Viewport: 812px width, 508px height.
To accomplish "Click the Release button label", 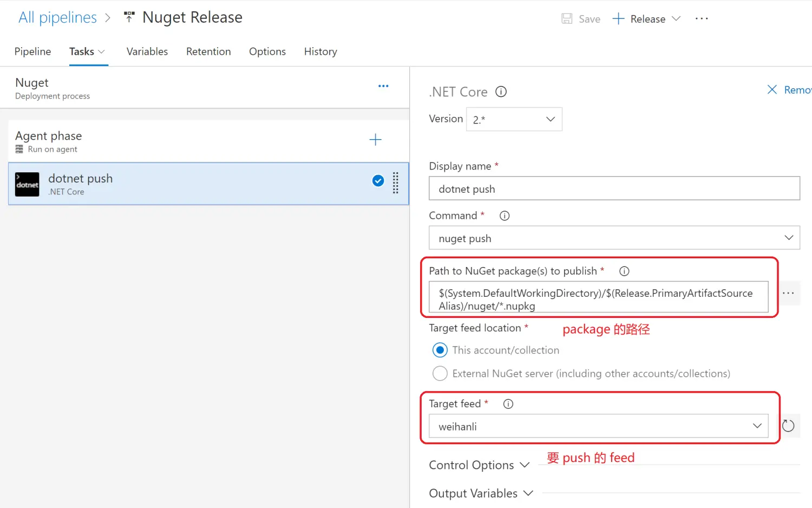I will click(x=648, y=19).
